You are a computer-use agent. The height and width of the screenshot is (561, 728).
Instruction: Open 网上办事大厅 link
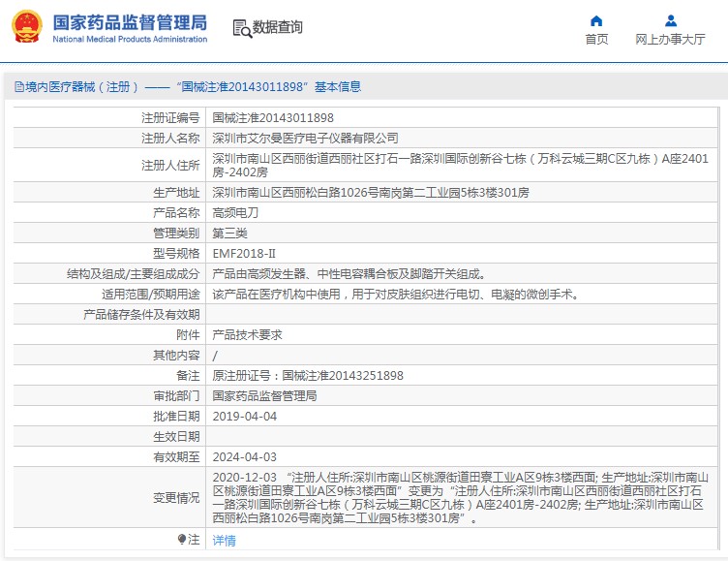[671, 40]
